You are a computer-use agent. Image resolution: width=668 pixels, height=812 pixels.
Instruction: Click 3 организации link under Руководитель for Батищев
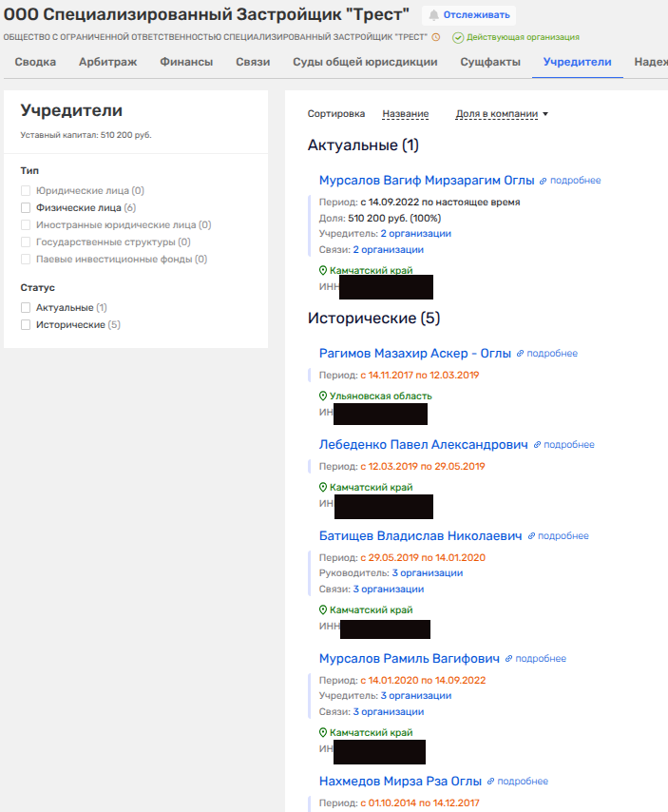[x=427, y=573]
